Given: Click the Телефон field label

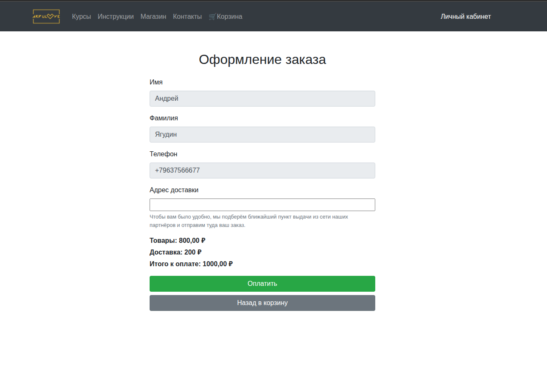Looking at the screenshot, I should 163,154.
